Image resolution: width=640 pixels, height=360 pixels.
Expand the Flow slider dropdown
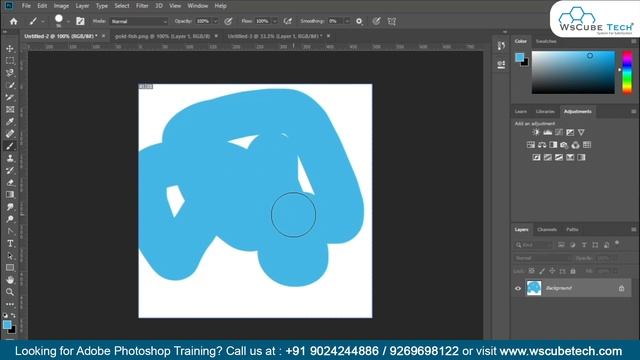(275, 21)
